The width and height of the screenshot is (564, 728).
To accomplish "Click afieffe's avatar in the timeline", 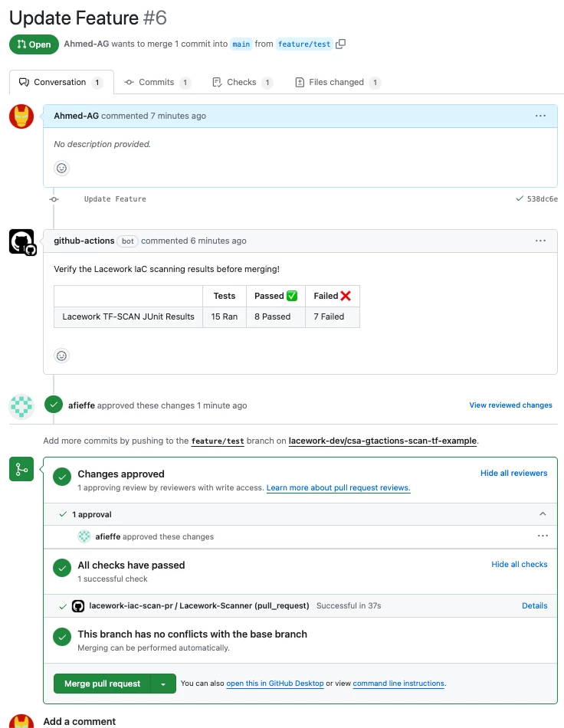I will tap(21, 406).
